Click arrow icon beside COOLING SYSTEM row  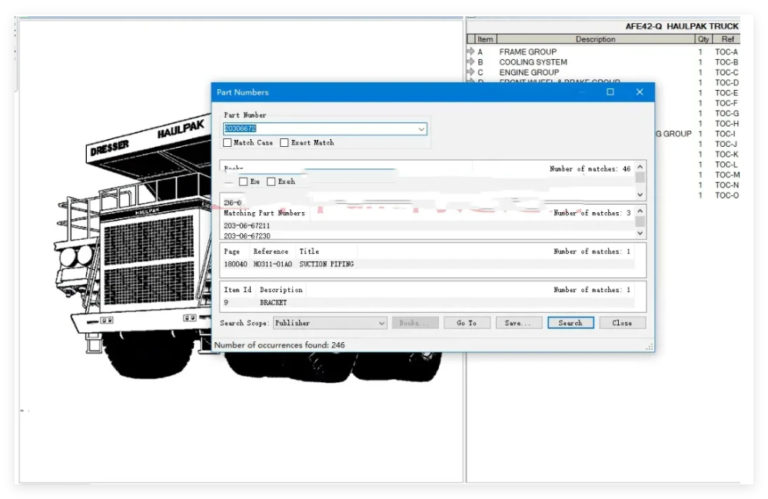click(x=471, y=62)
